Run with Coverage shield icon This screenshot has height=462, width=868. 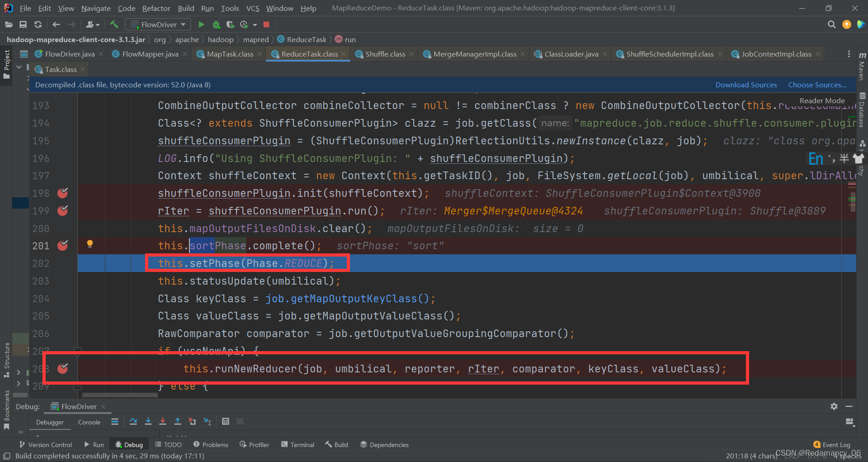click(x=230, y=24)
